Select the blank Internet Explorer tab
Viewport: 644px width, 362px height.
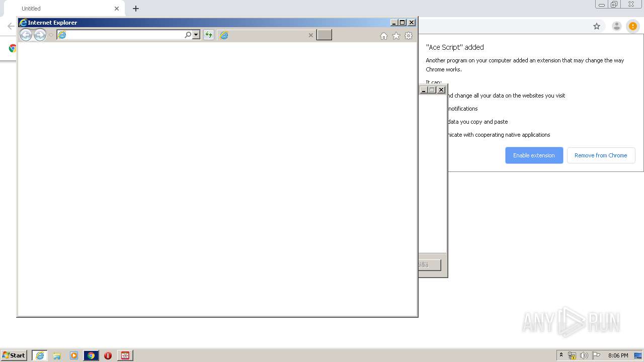(266, 35)
